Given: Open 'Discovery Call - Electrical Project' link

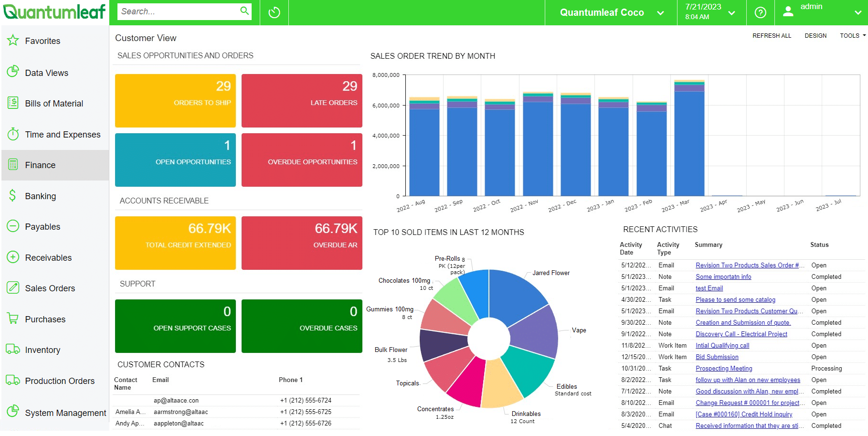Looking at the screenshot, I should click(741, 334).
